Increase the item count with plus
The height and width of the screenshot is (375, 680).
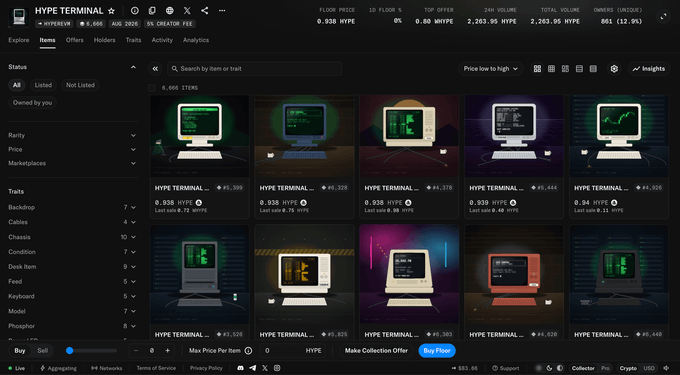pos(167,351)
